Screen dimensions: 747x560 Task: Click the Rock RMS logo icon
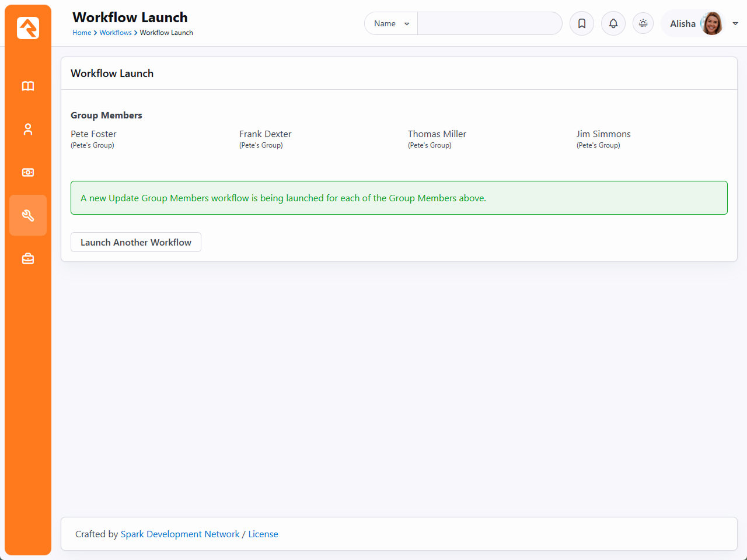pyautogui.click(x=28, y=28)
